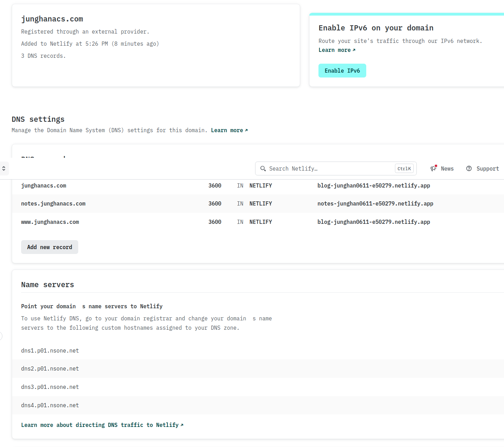Select name server dns4.p01.nsone.net

point(50,405)
